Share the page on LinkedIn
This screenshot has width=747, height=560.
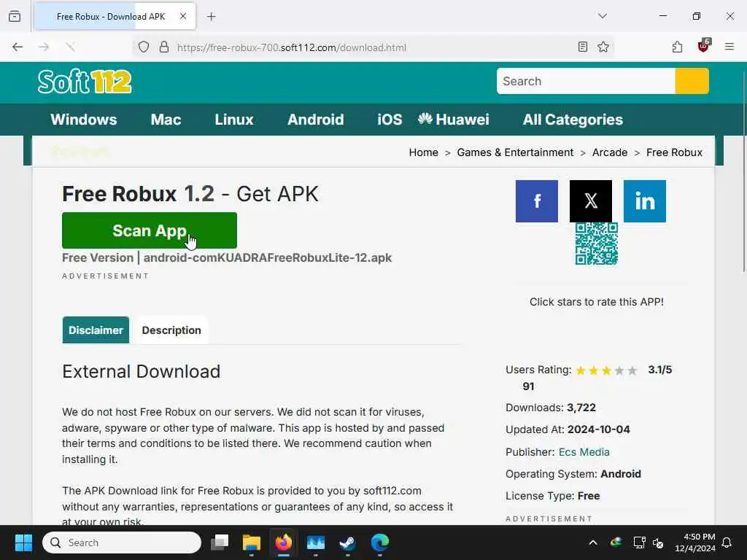point(645,201)
